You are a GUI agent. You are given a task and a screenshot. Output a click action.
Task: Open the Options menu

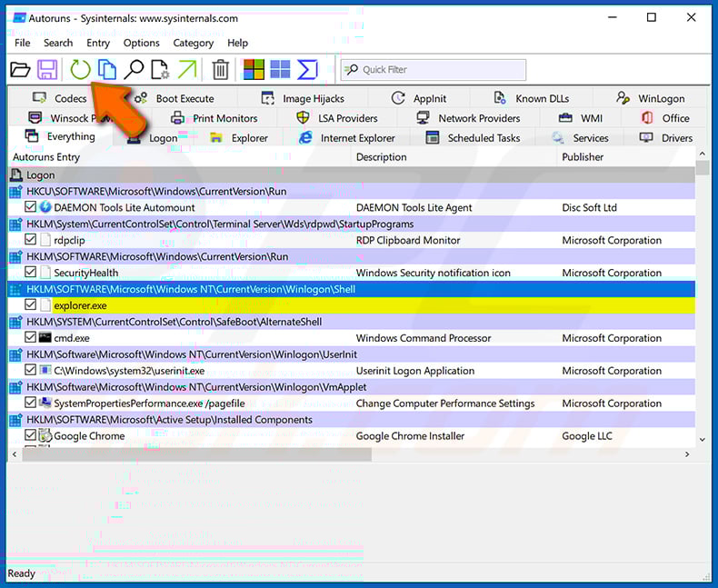[x=141, y=43]
